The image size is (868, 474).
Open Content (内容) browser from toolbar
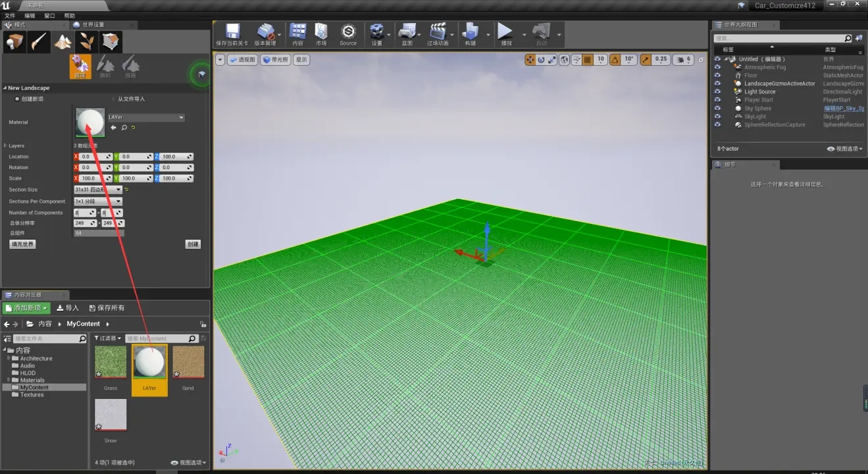pos(298,34)
